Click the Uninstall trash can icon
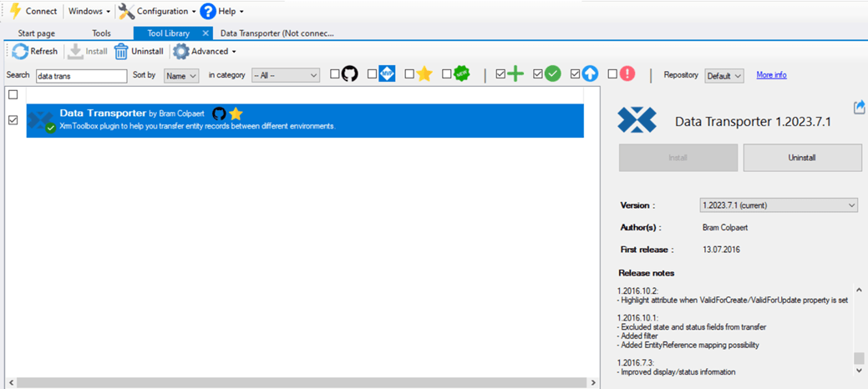Image resolution: width=868 pixels, height=389 pixels. [x=122, y=52]
